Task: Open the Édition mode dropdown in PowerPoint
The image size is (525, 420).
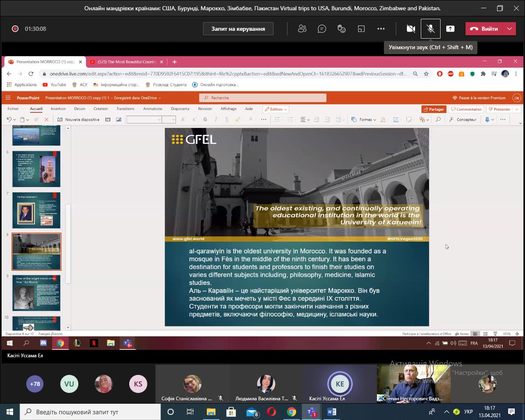Action: coord(276,109)
